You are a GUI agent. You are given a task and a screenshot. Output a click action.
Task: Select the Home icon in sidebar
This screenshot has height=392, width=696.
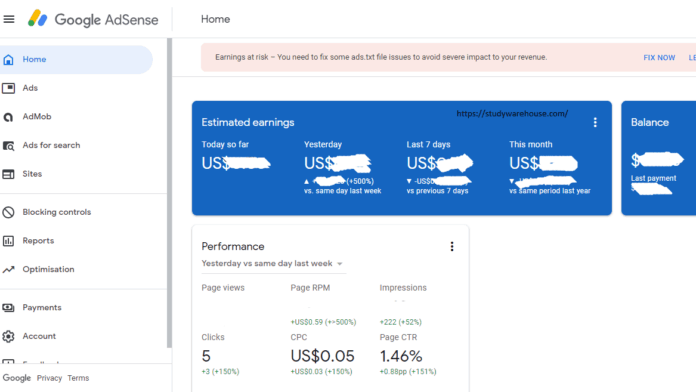tap(8, 59)
